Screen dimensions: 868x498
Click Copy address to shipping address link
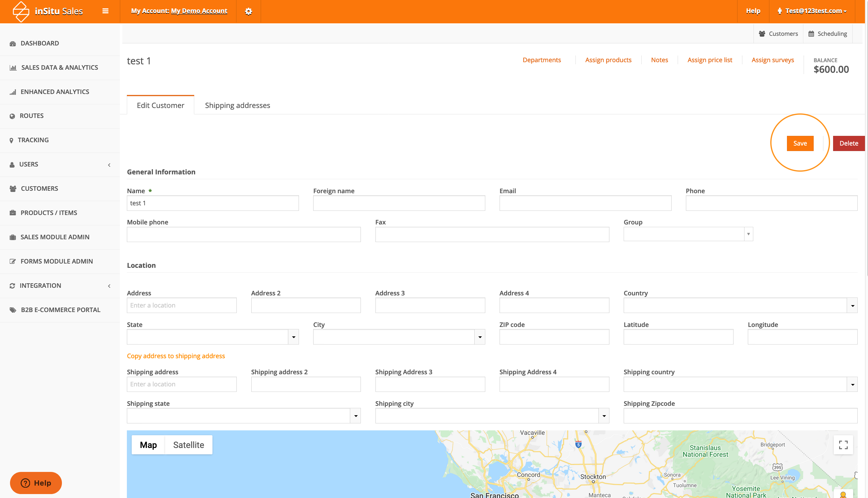pos(176,356)
